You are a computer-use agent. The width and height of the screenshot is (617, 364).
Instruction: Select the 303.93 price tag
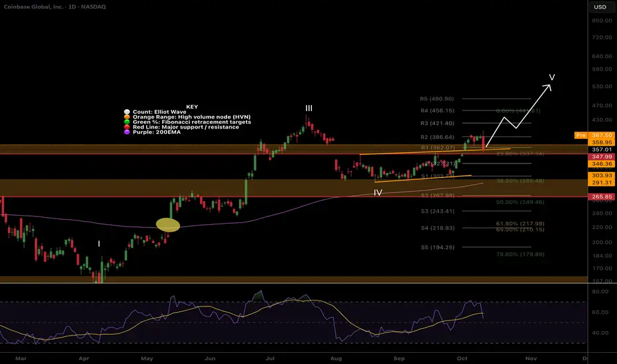(x=602, y=175)
